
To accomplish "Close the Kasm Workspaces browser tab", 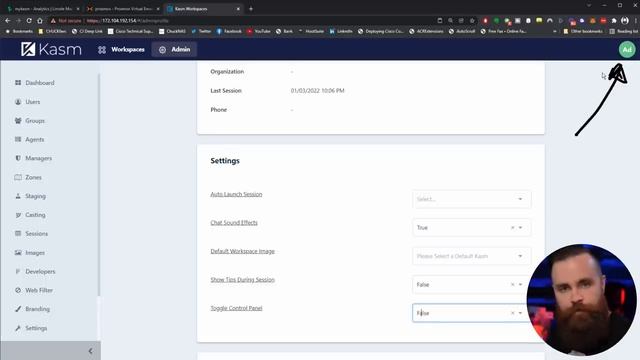I will pyautogui.click(x=238, y=9).
